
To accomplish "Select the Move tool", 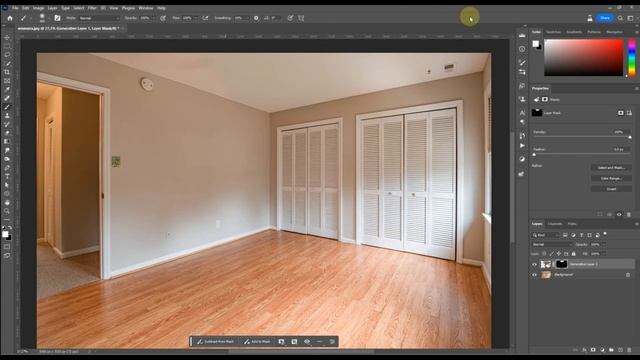I will [7, 38].
